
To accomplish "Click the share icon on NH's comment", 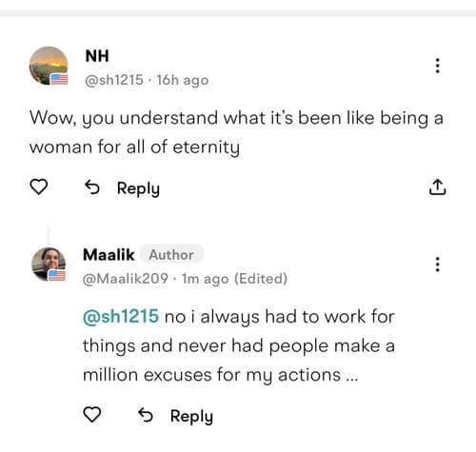I will (x=438, y=187).
